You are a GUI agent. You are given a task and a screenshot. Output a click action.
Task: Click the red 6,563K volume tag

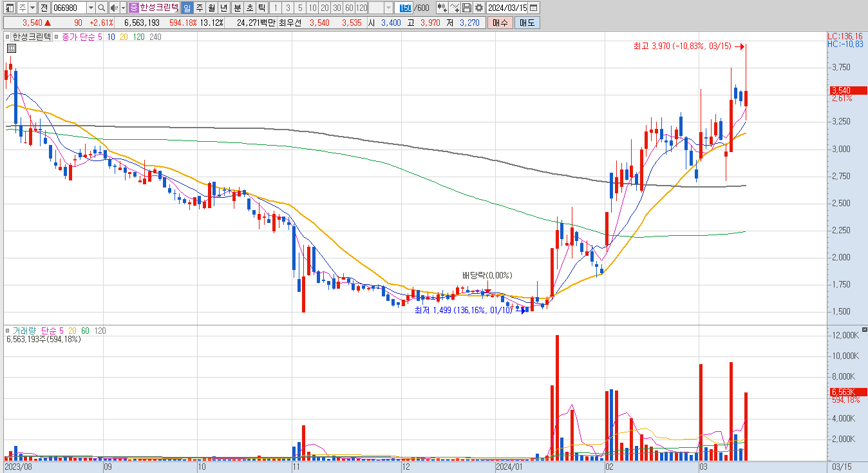[x=847, y=392]
